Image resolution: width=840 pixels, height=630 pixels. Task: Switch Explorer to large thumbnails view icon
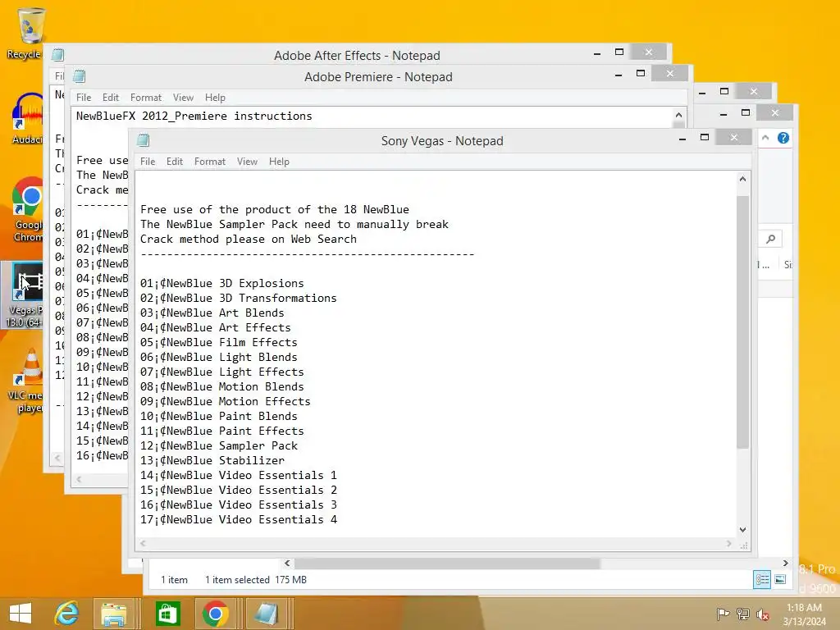(x=780, y=579)
